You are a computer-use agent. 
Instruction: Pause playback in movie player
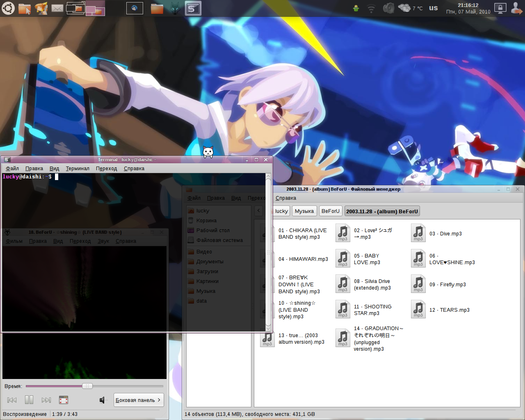click(29, 400)
